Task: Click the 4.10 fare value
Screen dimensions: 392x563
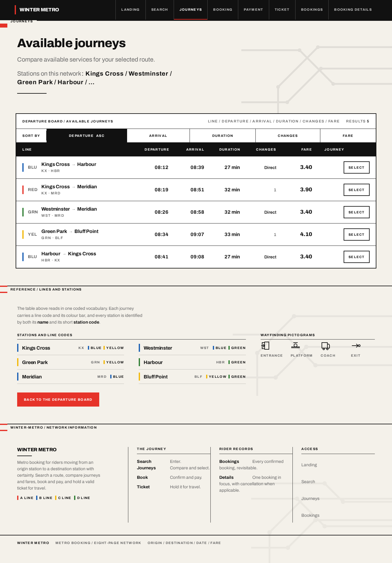Action: point(306,234)
